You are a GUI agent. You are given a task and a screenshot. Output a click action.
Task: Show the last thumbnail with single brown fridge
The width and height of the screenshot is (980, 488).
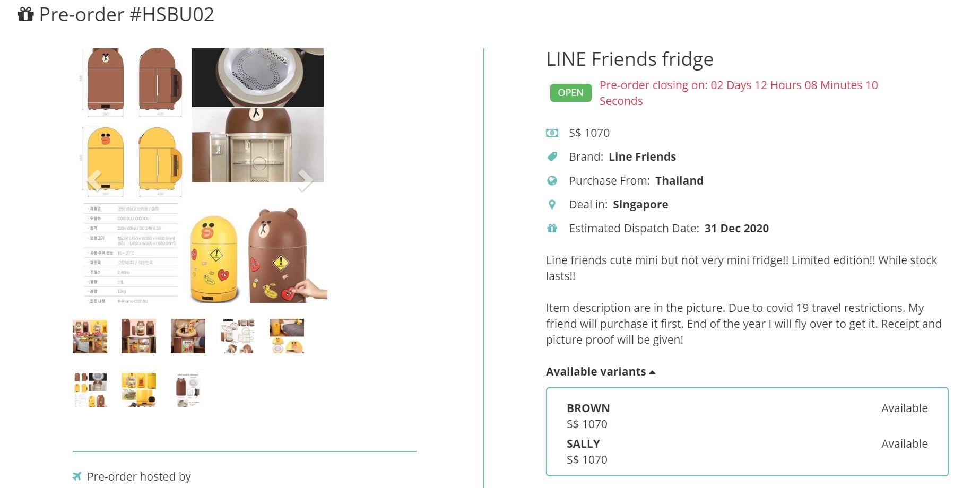(188, 390)
